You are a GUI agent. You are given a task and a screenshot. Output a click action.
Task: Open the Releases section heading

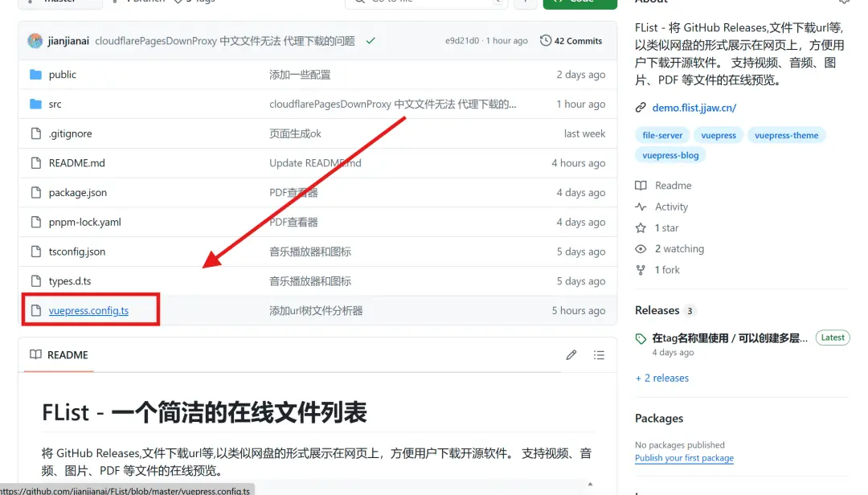[657, 311]
